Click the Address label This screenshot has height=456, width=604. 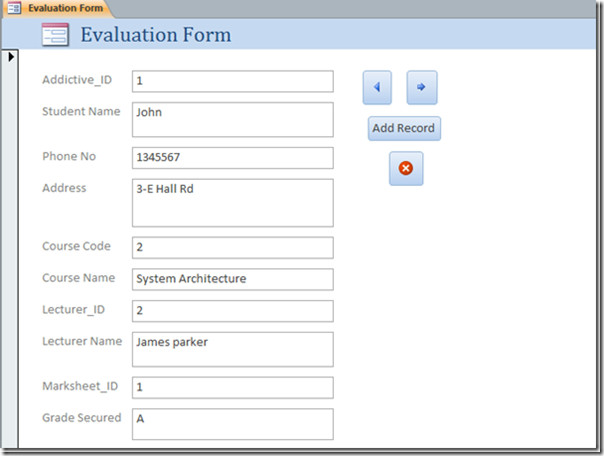64,188
